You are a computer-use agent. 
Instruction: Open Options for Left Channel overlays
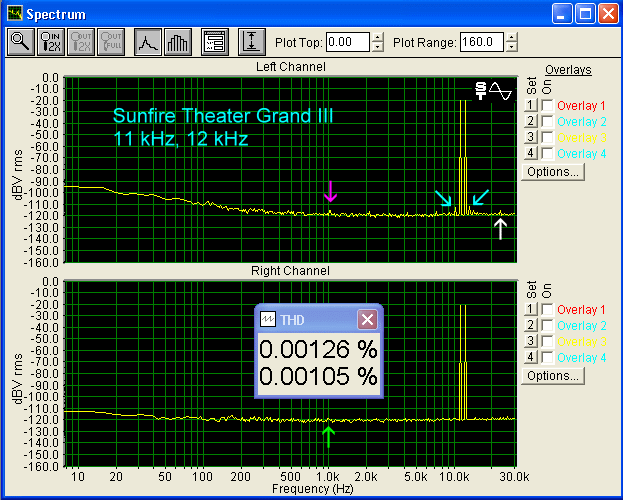(551, 171)
